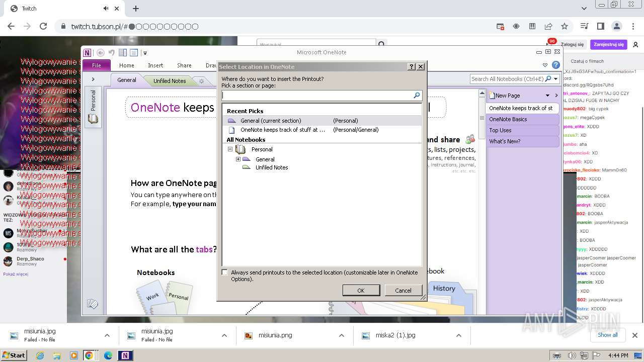
Task: Open a new Chrome tab
Action: pyautogui.click(x=136, y=9)
